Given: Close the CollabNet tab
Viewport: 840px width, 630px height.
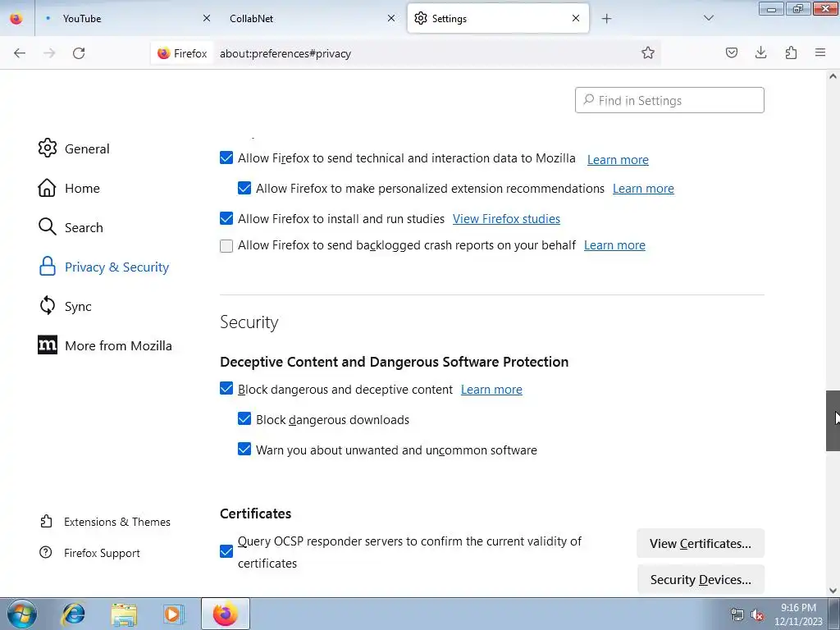Looking at the screenshot, I should (391, 18).
